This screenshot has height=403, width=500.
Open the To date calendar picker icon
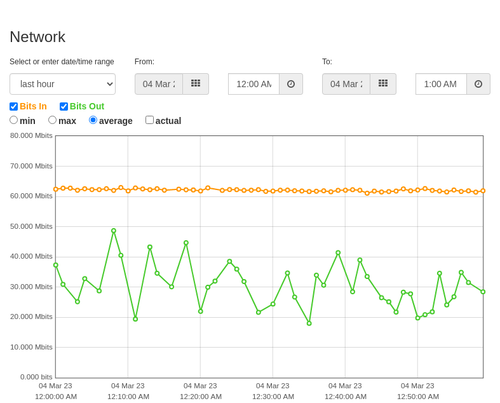pos(383,84)
